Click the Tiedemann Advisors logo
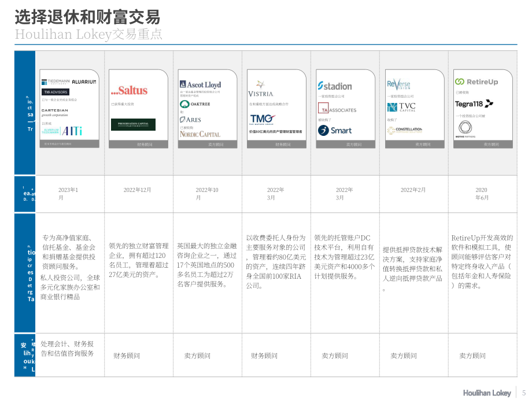 tap(56, 82)
